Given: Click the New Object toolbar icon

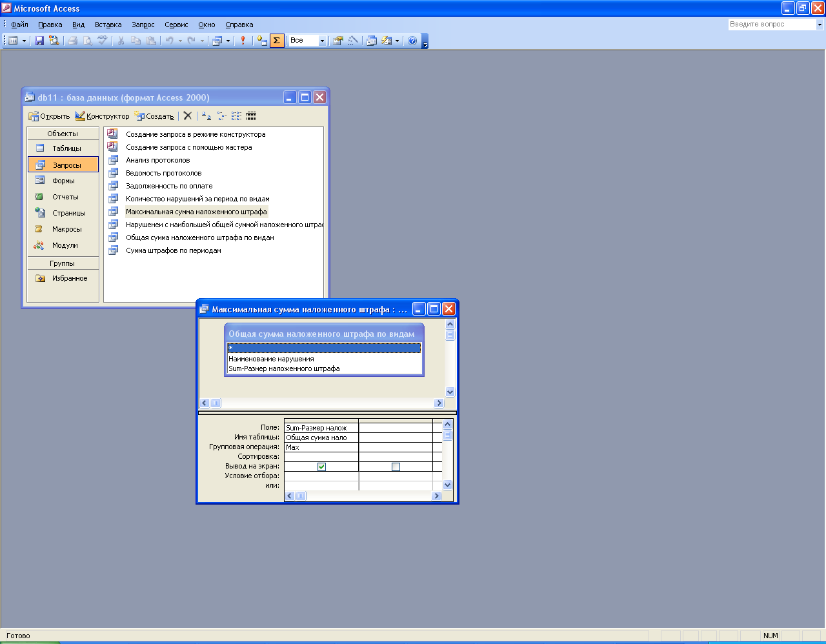Looking at the screenshot, I should coord(387,41).
